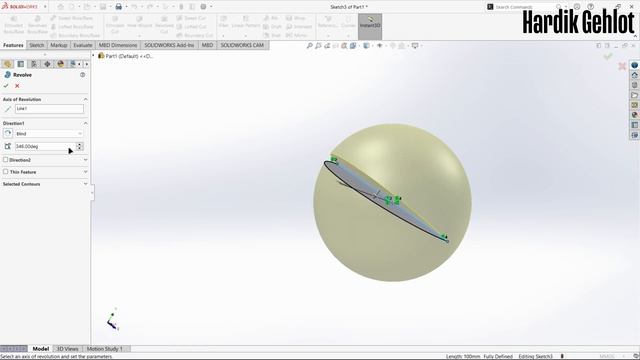Click the Print icon in title toolbar
This screenshot has width=640, height=360.
(x=119, y=7)
